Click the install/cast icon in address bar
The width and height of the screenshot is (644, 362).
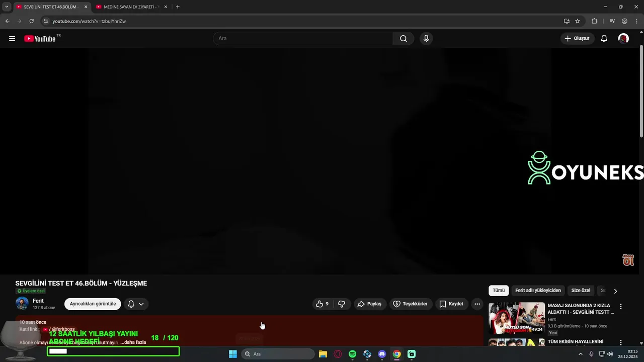(567, 21)
